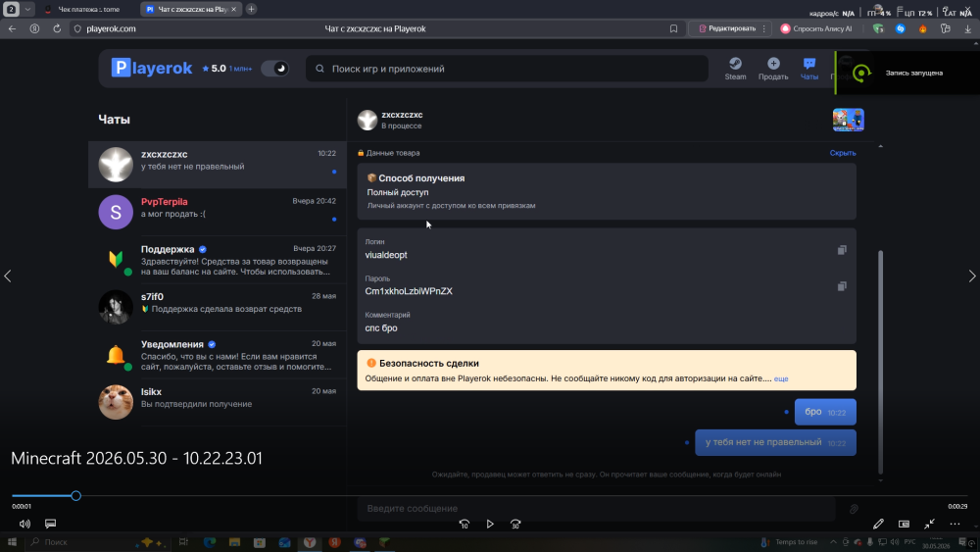Mute the video player volume
The width and height of the screenshot is (980, 552).
[24, 524]
